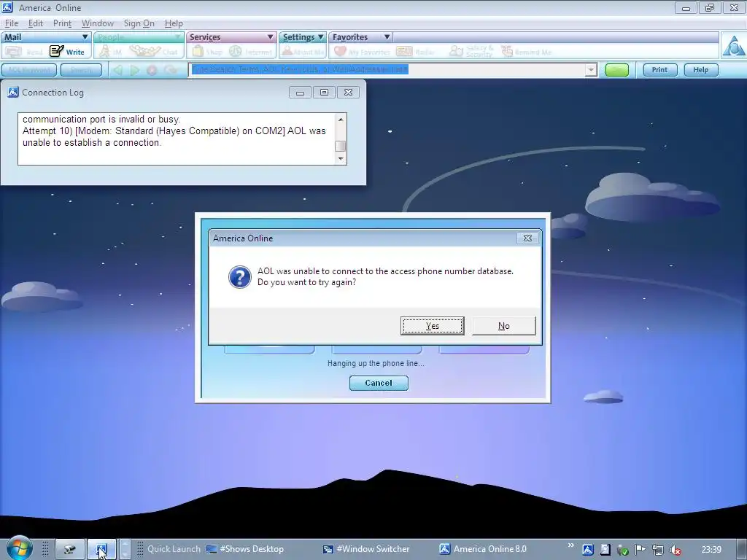Image resolution: width=747 pixels, height=560 pixels.
Task: Open the Print menu
Action: 62,23
